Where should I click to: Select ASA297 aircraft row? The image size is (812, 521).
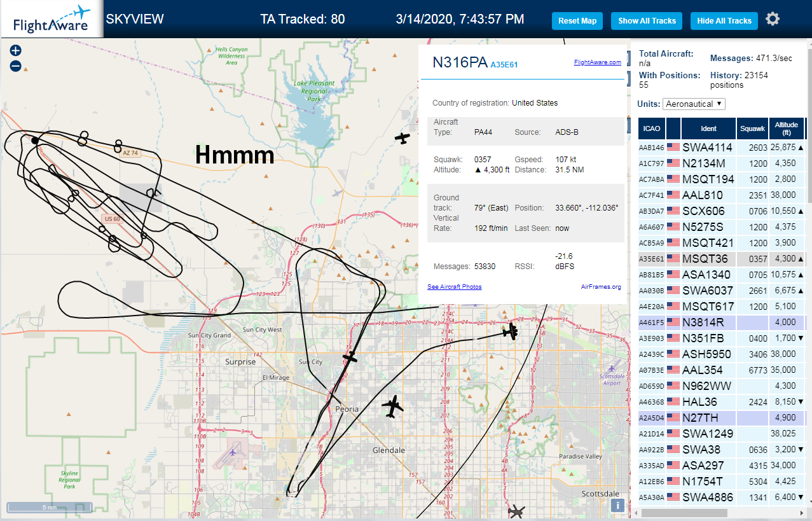(x=722, y=466)
